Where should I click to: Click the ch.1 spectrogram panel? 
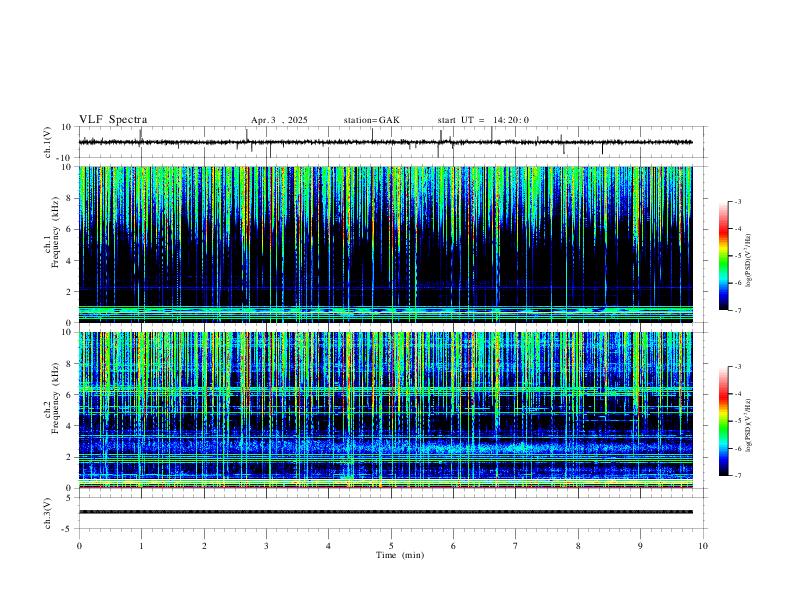(x=385, y=244)
